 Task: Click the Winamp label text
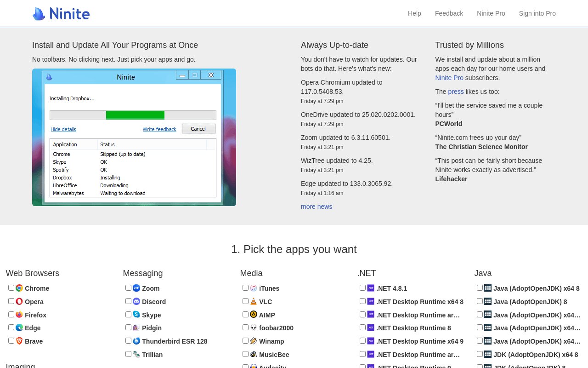271,341
